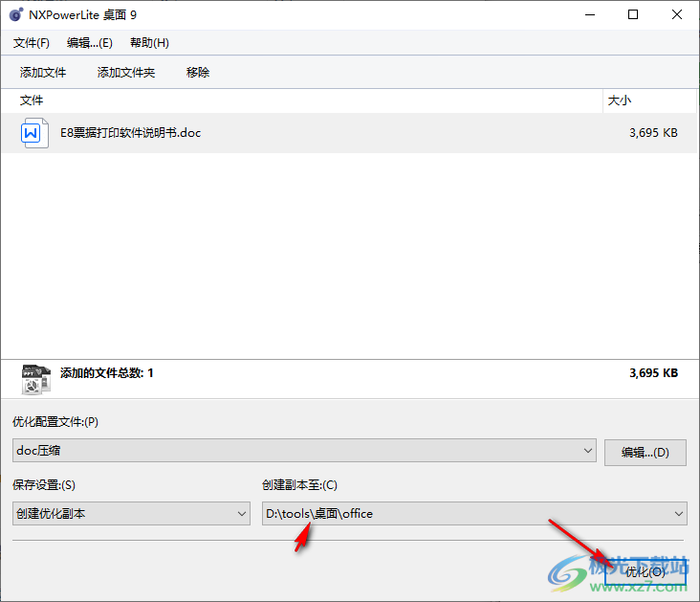The height and width of the screenshot is (602, 700).
Task: Click the file stack icon beside 添加的文件总数
Action: point(35,379)
